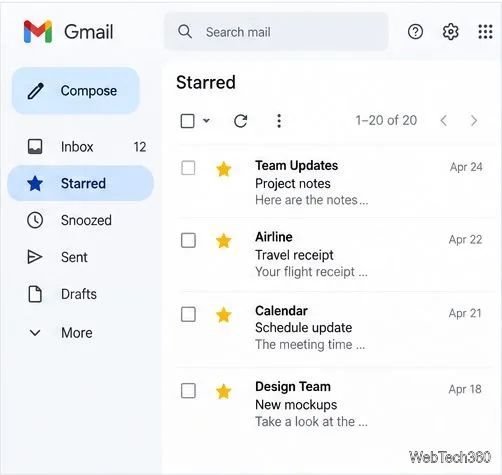Open the three-dot more options menu
Image resolution: width=502 pixels, height=475 pixels.
coord(279,121)
